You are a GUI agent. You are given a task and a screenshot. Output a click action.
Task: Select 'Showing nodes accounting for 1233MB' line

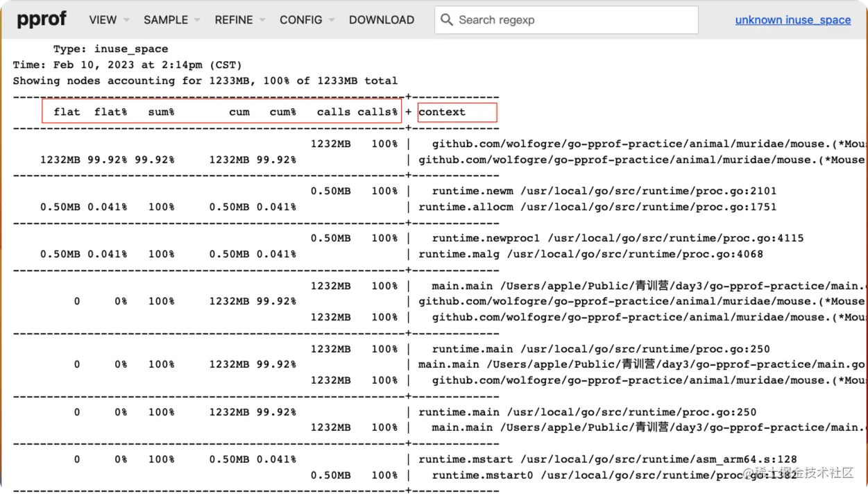coord(205,80)
